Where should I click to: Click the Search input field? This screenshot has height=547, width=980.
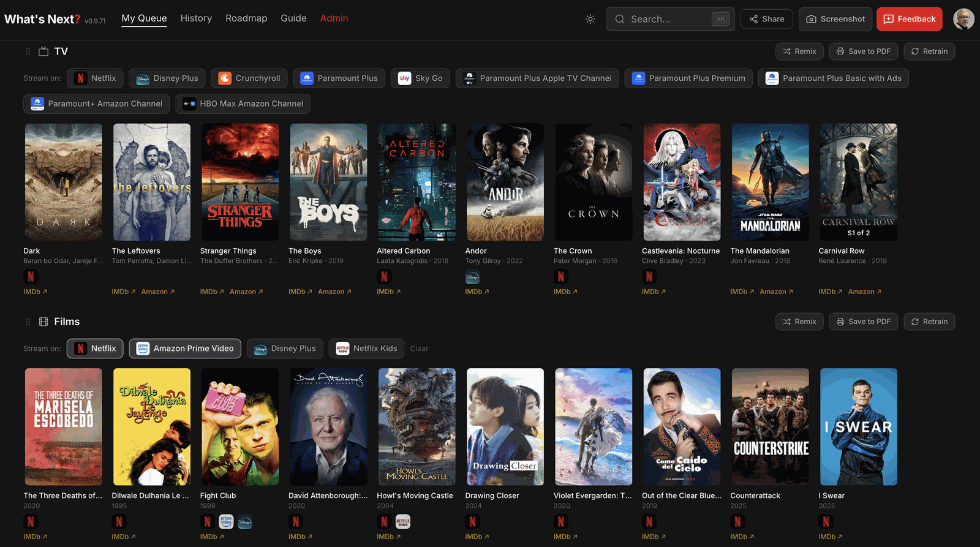click(x=671, y=19)
